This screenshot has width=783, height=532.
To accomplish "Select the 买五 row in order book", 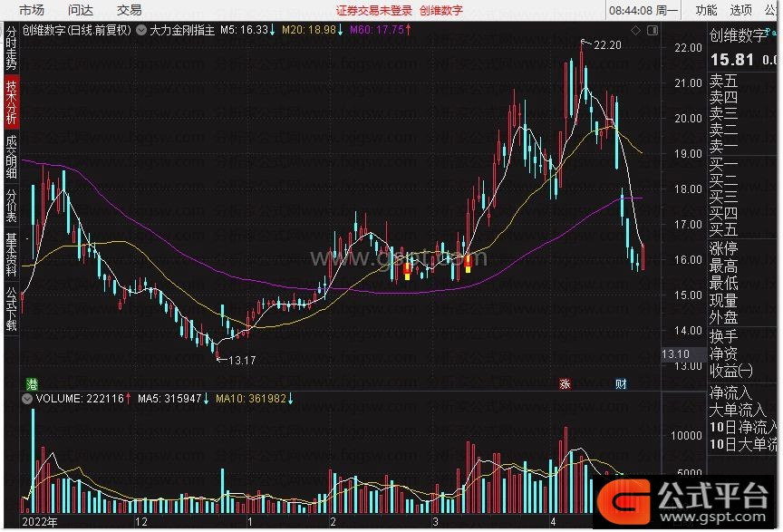I will (723, 230).
